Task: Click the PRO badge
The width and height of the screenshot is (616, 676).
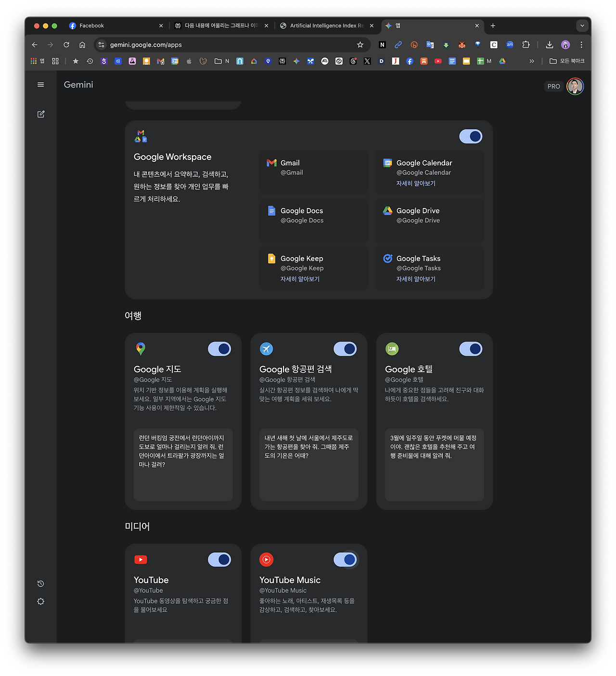Action: 554,86
